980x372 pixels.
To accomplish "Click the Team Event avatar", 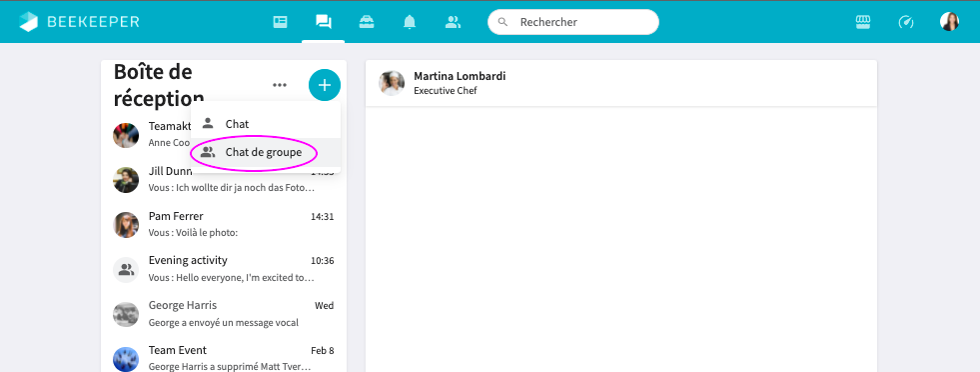I will tap(126, 359).
